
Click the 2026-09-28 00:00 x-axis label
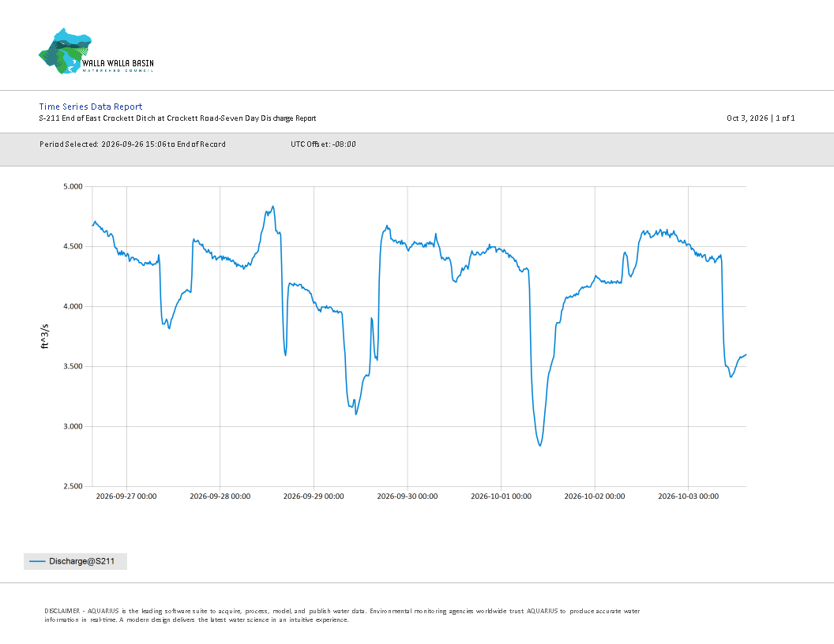coord(220,496)
